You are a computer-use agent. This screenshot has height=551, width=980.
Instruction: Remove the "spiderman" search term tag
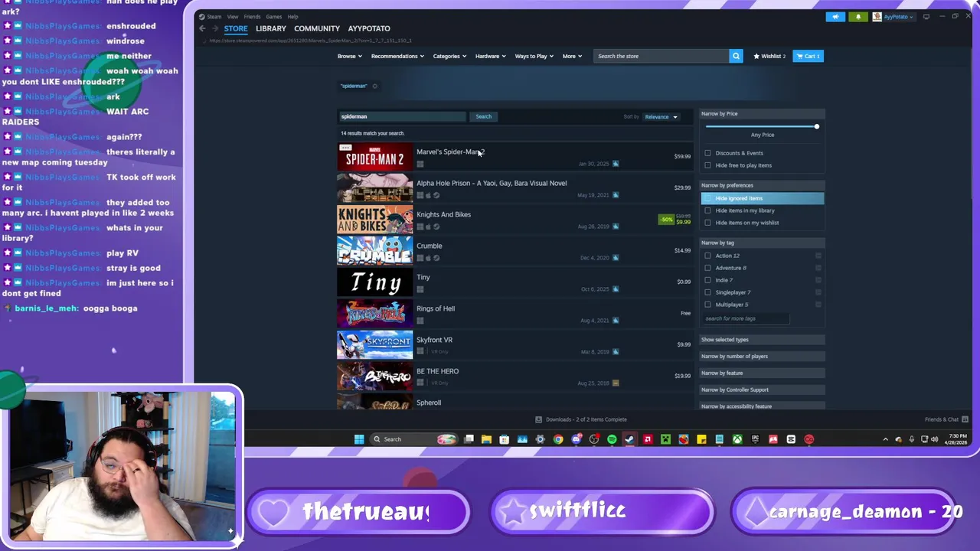coord(374,86)
